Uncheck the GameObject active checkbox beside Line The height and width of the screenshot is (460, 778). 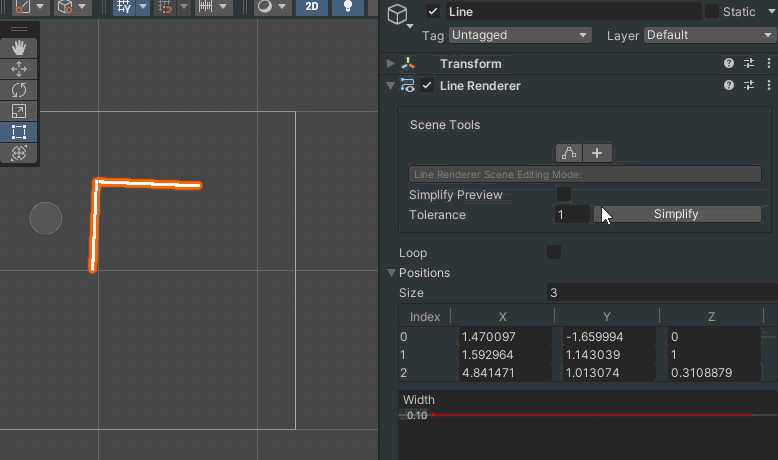433,11
